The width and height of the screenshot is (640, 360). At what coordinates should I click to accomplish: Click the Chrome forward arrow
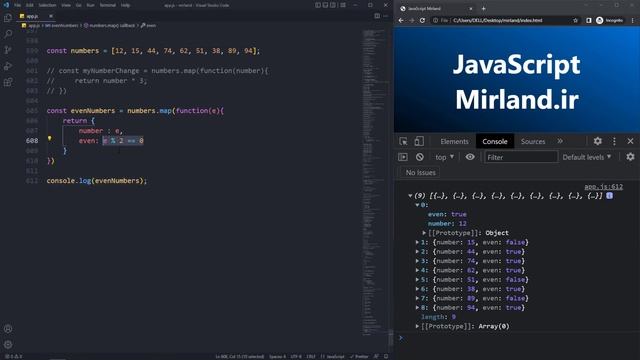[411, 20]
